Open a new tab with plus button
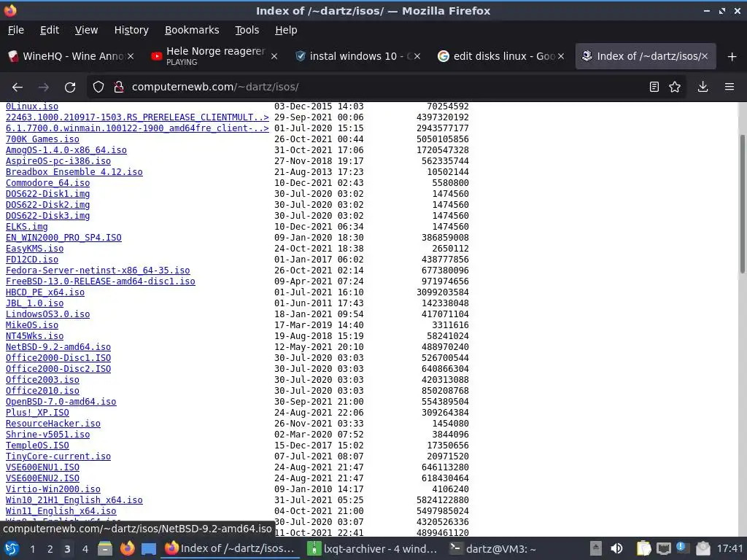 (732, 57)
